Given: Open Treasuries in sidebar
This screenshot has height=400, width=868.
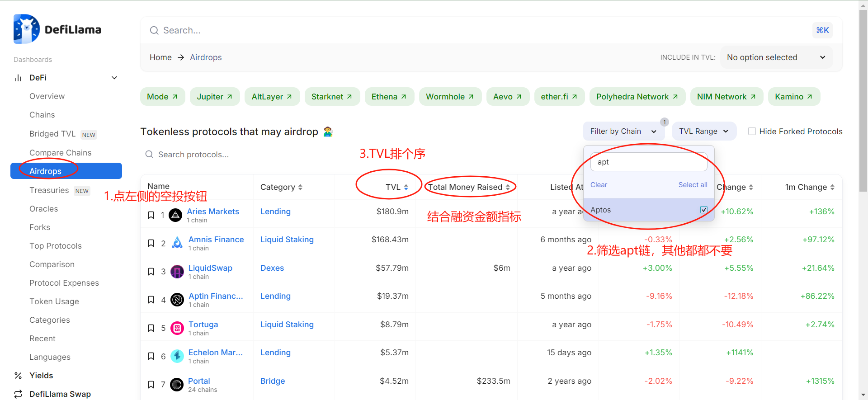Looking at the screenshot, I should pos(49,190).
